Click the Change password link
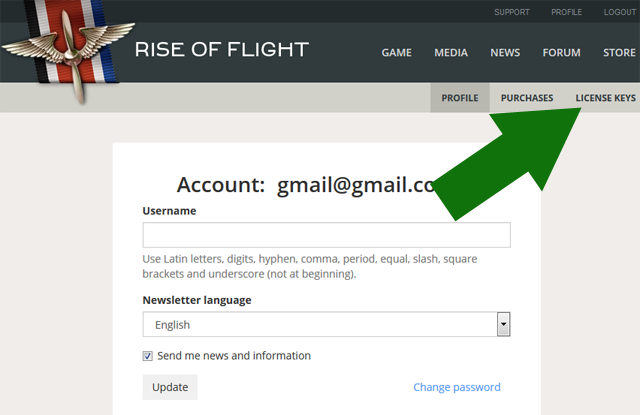This screenshot has height=415, width=640. (x=457, y=387)
